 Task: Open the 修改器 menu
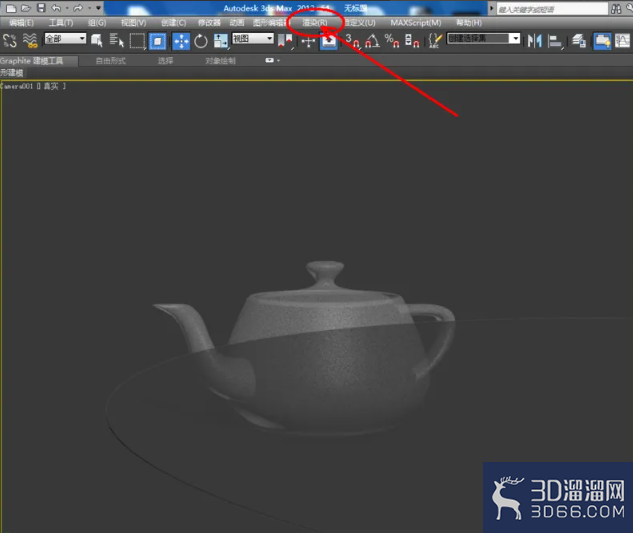coord(209,23)
